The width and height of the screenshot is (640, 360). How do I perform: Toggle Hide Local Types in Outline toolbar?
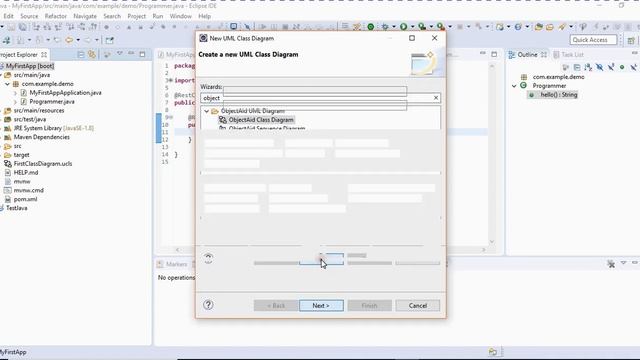point(633,67)
